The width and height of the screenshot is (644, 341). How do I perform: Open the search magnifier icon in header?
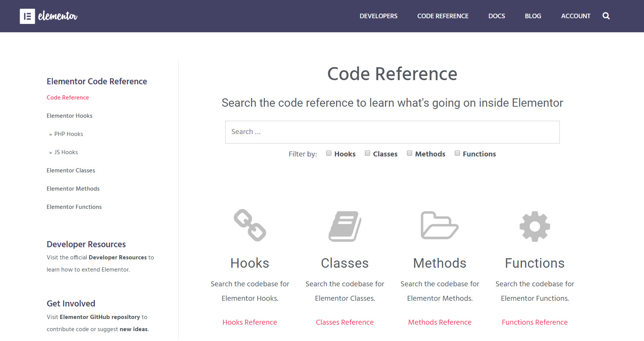tap(606, 16)
